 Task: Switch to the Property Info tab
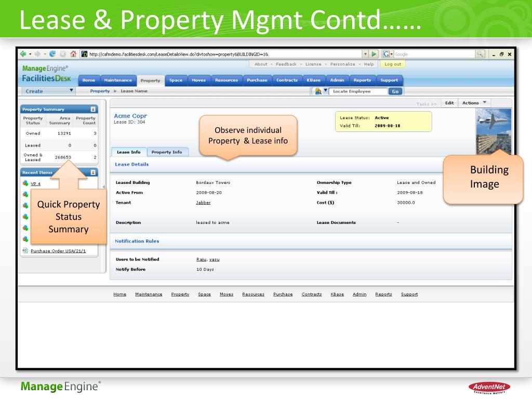[167, 152]
